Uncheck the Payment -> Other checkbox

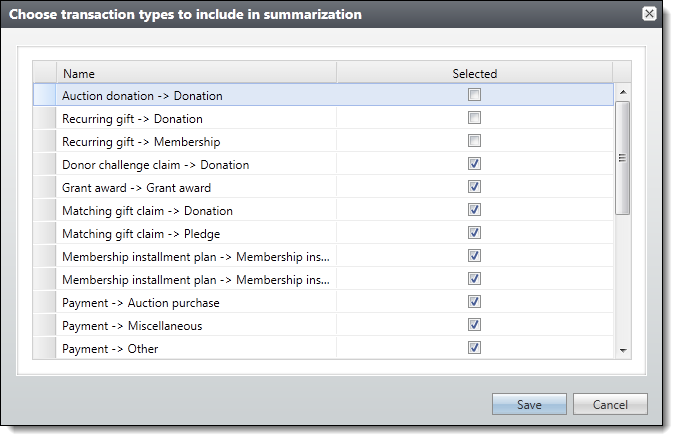coord(474,348)
